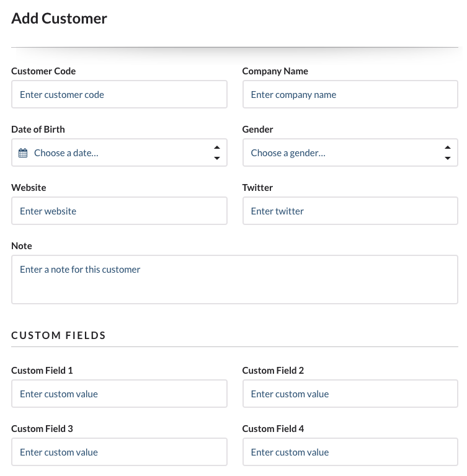
Task: Expand the Gender dropdown arrows
Action: [x=447, y=152]
